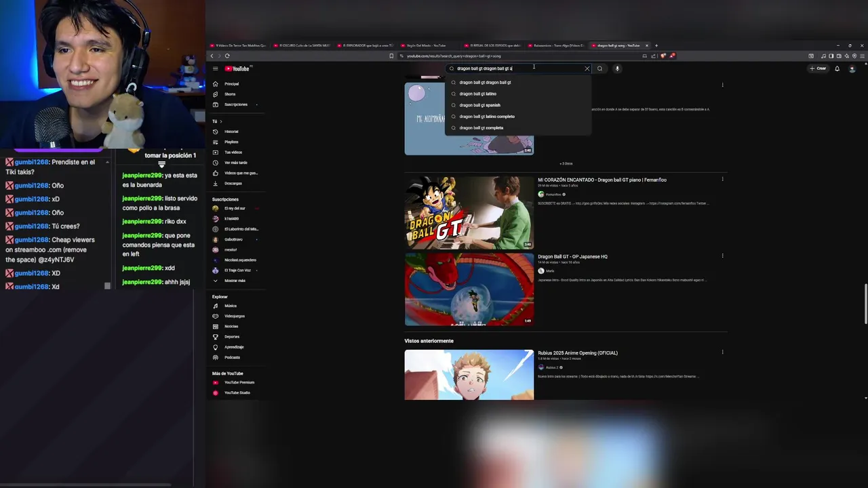Open the account avatar menu

(x=852, y=68)
